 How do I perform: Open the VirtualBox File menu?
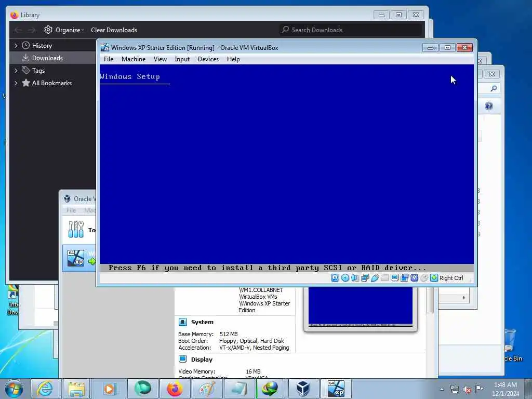click(109, 59)
